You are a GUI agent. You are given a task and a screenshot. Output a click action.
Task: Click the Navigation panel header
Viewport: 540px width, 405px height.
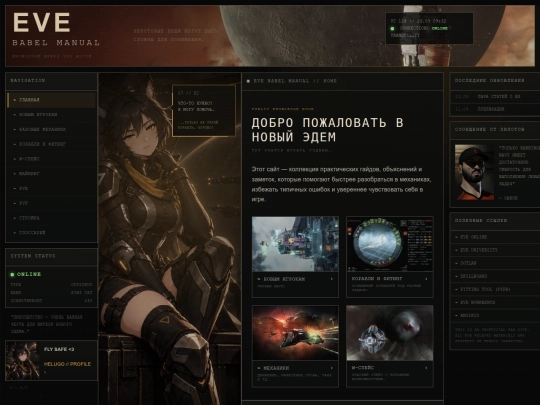(51, 81)
